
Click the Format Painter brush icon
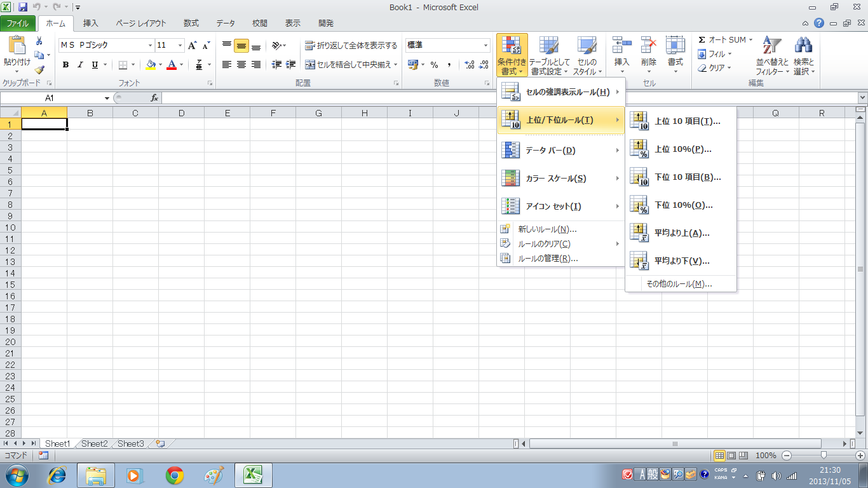click(39, 70)
